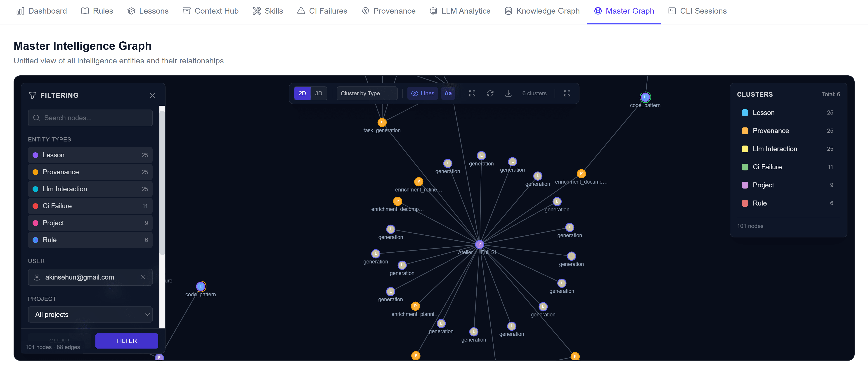This screenshot has height=373, width=868.
Task: Click the Knowledge Graph database icon
Action: coord(508,11)
